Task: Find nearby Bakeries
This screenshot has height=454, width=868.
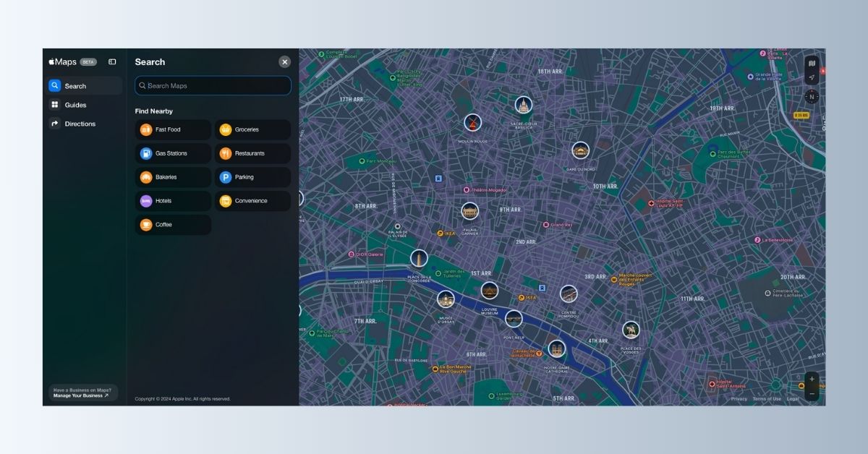Action: point(173,177)
